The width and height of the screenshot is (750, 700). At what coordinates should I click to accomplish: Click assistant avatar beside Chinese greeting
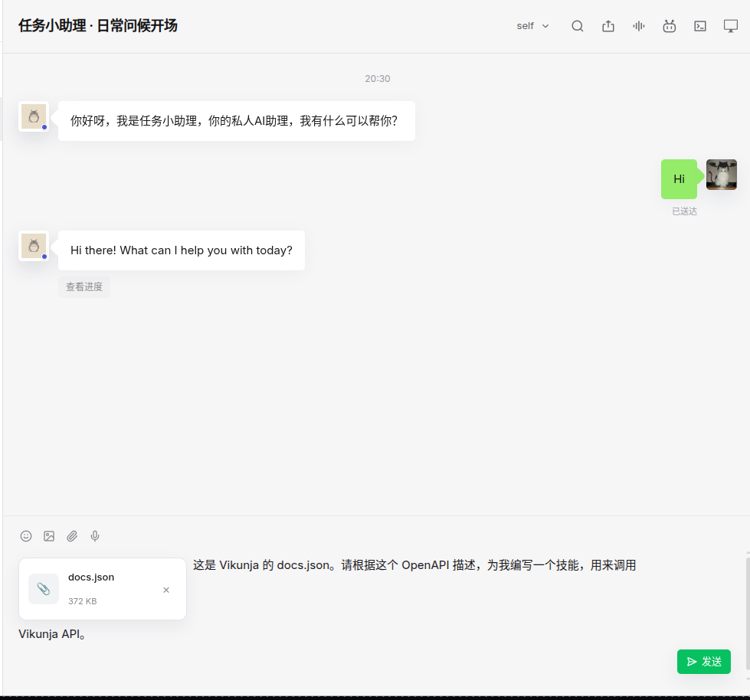pyautogui.click(x=34, y=116)
